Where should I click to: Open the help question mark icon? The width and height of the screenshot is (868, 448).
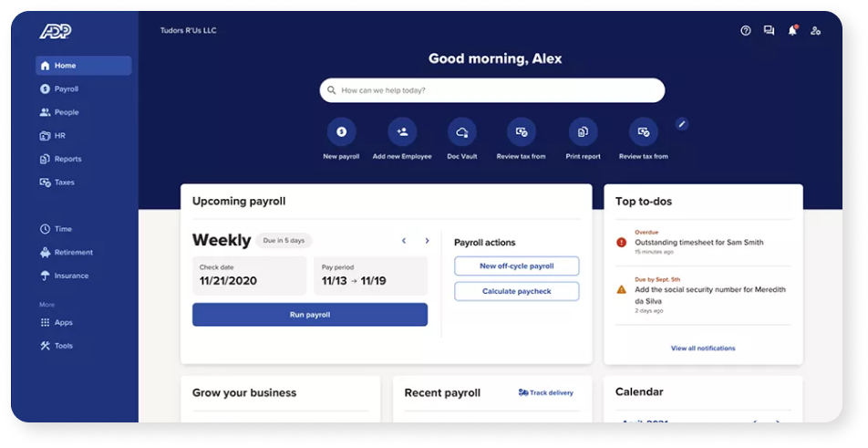(x=746, y=30)
